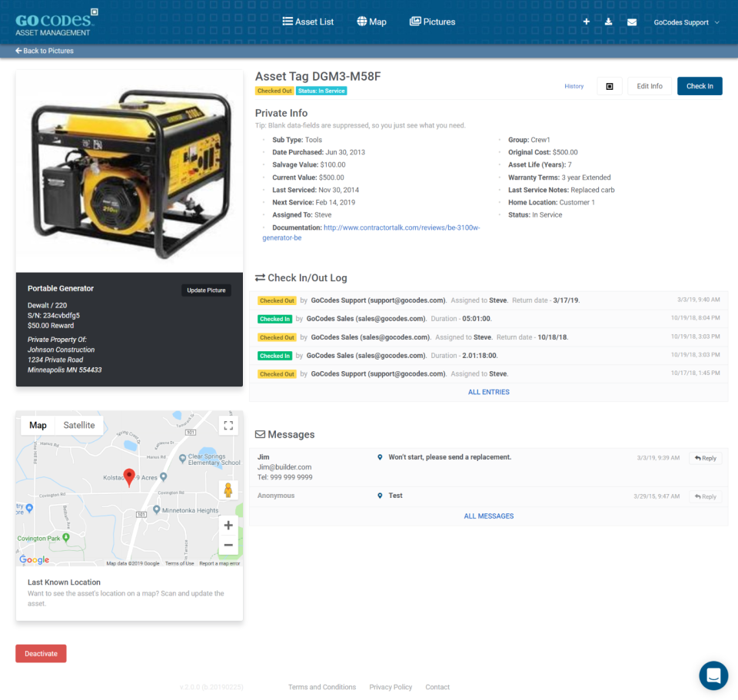View the asset QR code via barcode icon
This screenshot has width=738, height=700.
click(x=609, y=85)
